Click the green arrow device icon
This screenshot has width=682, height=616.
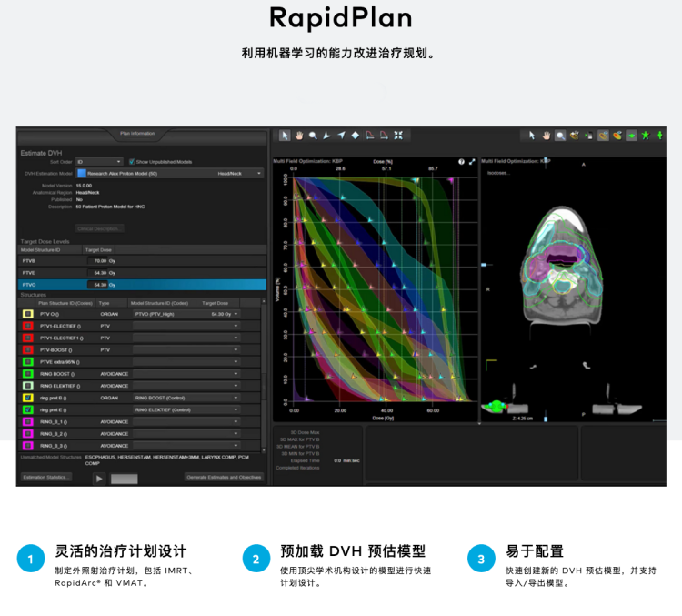point(588,136)
